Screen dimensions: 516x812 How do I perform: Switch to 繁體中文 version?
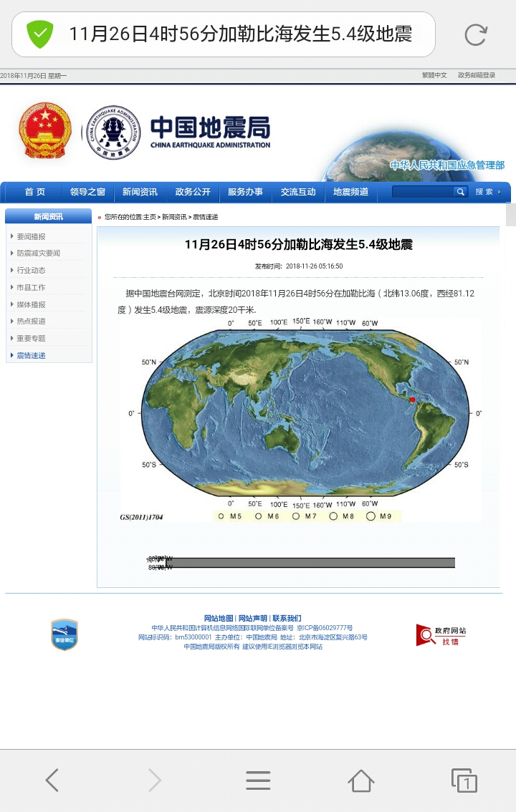434,75
